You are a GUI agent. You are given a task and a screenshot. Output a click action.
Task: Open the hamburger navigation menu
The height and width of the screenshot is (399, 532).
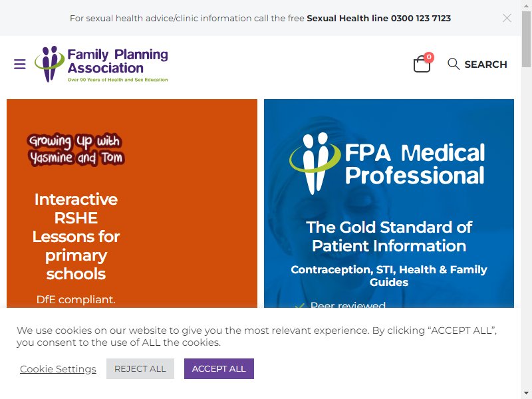click(x=20, y=64)
